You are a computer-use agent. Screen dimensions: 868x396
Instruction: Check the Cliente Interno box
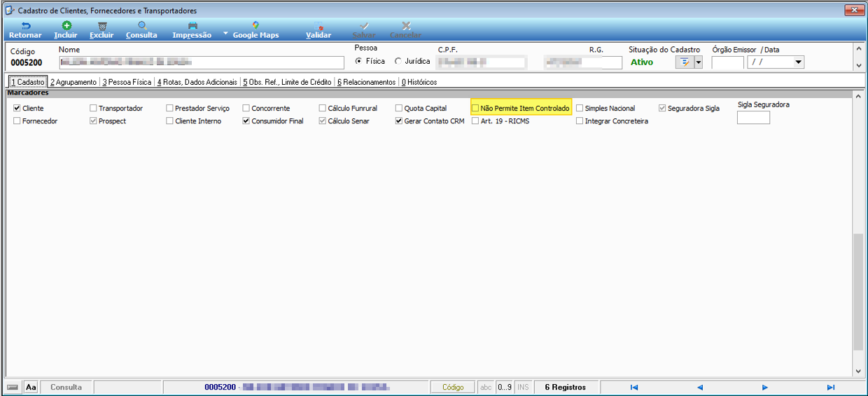pos(170,121)
